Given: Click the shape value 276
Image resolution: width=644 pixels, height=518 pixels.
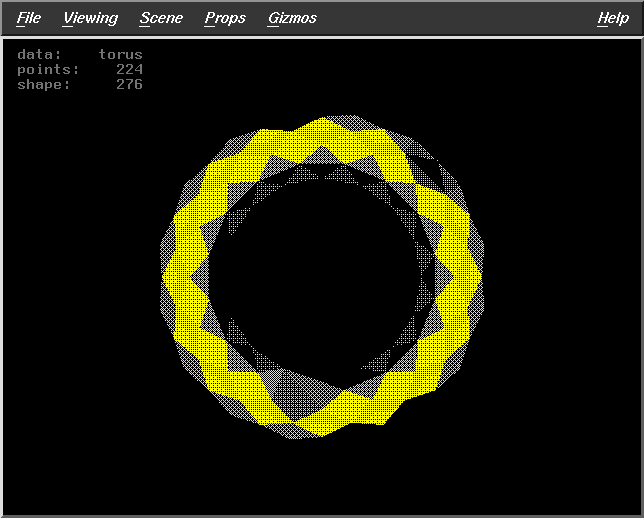Looking at the screenshot, I should point(129,85).
